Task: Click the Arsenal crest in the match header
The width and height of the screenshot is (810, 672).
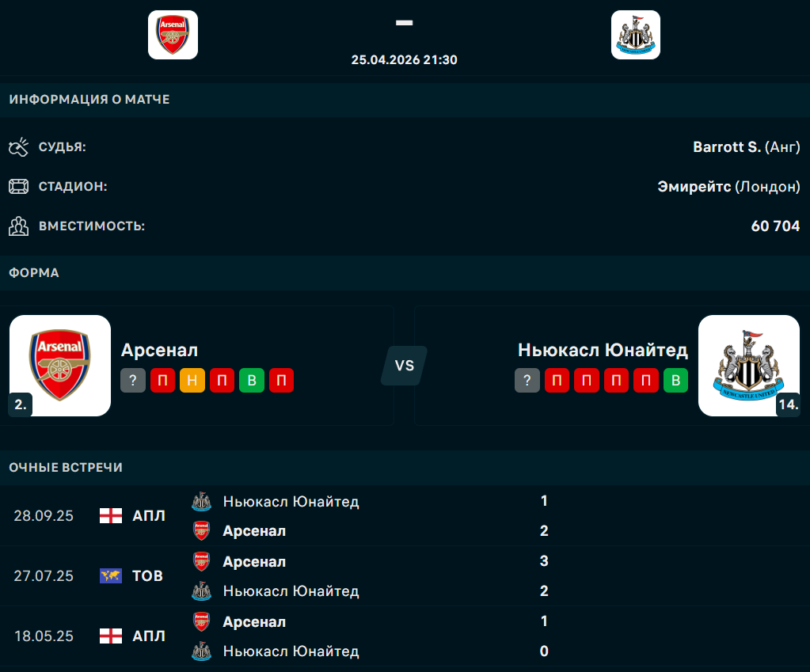Action: point(173,35)
